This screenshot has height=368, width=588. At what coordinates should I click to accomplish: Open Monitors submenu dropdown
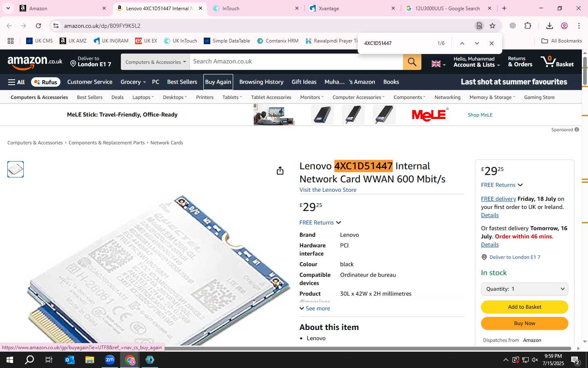[312, 97]
